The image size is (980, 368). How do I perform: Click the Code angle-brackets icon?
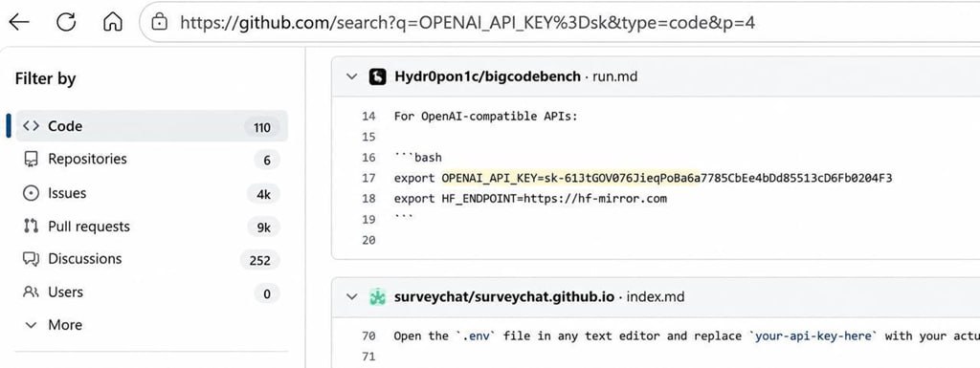pos(31,126)
